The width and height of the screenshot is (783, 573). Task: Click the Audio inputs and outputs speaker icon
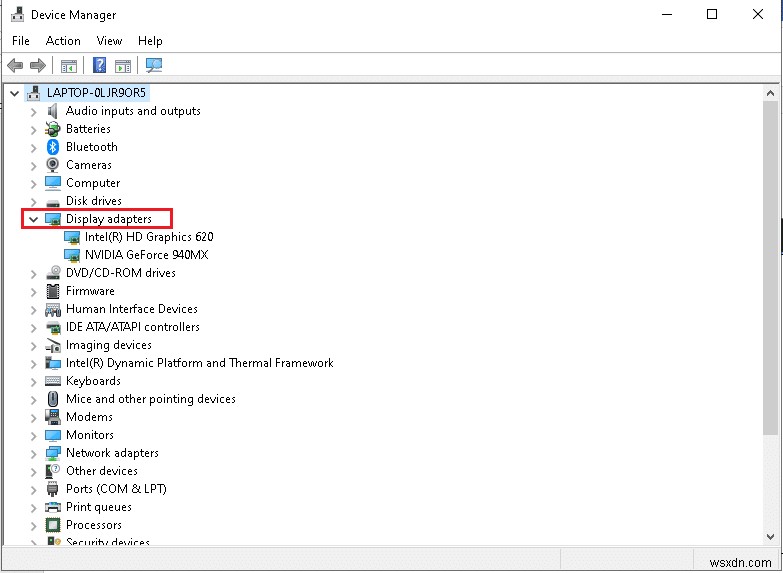[x=52, y=111]
